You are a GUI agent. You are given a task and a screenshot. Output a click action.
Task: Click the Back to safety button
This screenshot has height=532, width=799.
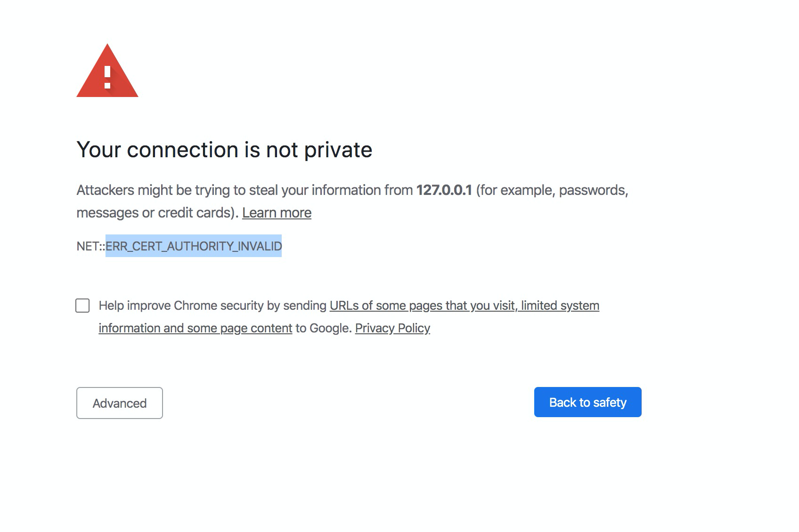tap(587, 402)
